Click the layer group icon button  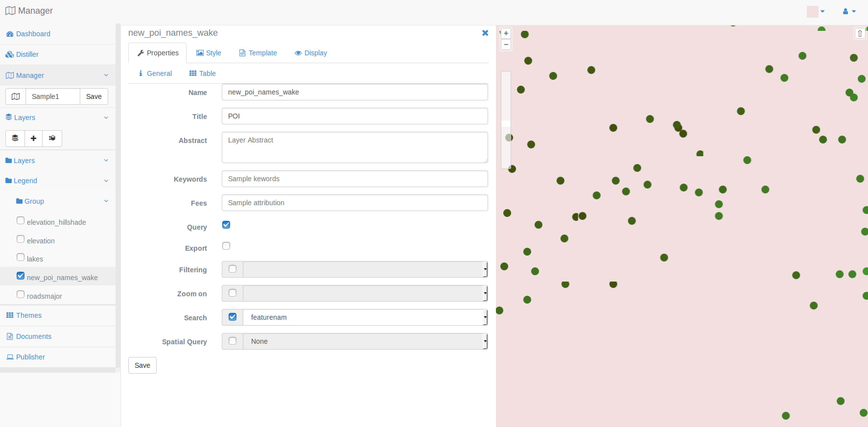point(52,138)
